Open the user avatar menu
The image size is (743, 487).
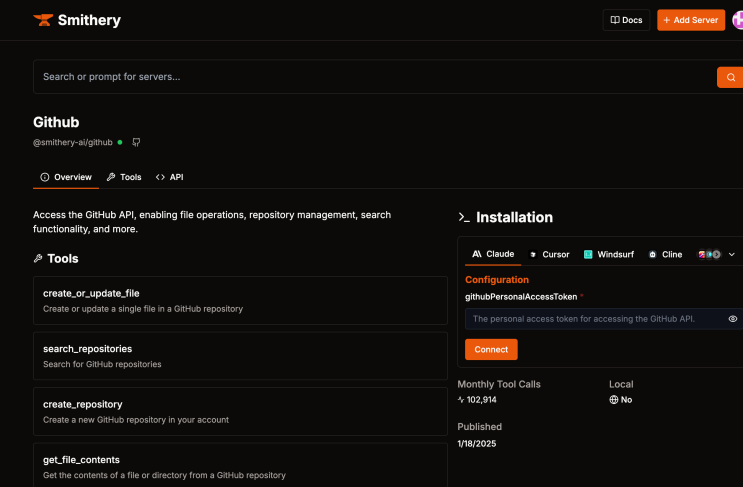[738, 20]
